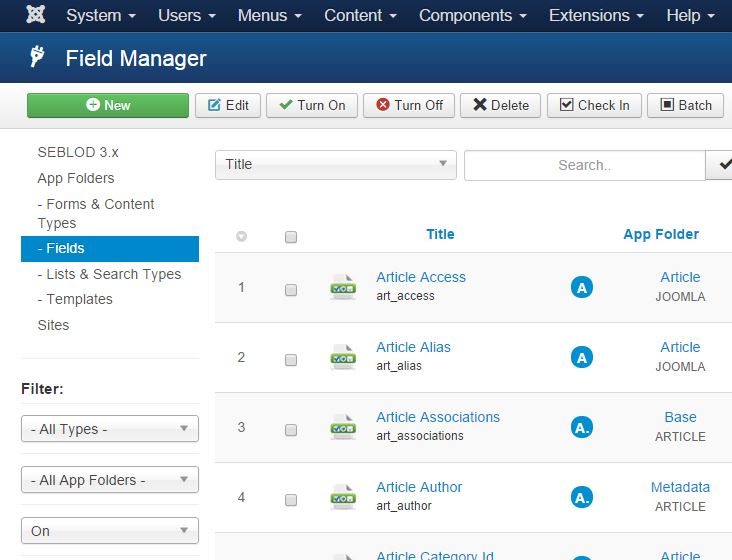Screen dimensions: 732x560
Task: Select the Fields sidebar item
Action: click(110, 248)
